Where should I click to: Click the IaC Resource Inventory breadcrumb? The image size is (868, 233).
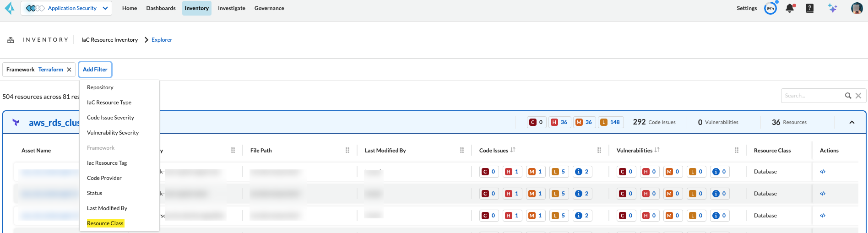[x=109, y=40]
